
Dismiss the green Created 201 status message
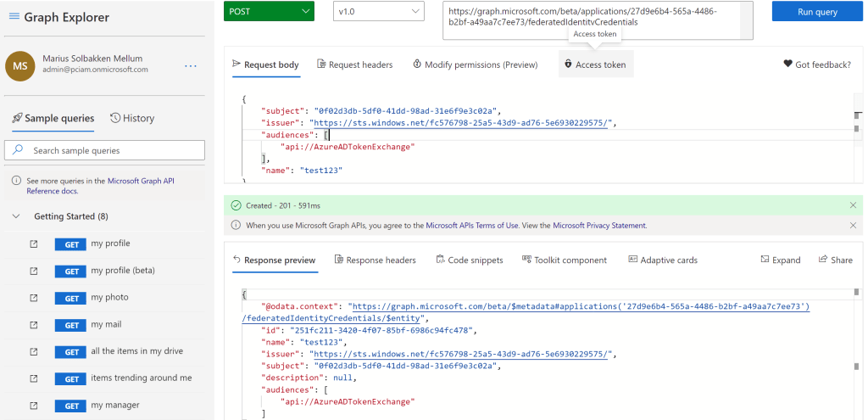click(x=853, y=205)
